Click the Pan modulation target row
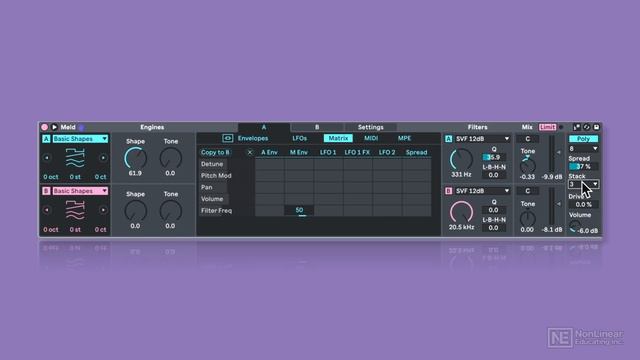Viewport: 640px width, 360px height. pos(207,187)
